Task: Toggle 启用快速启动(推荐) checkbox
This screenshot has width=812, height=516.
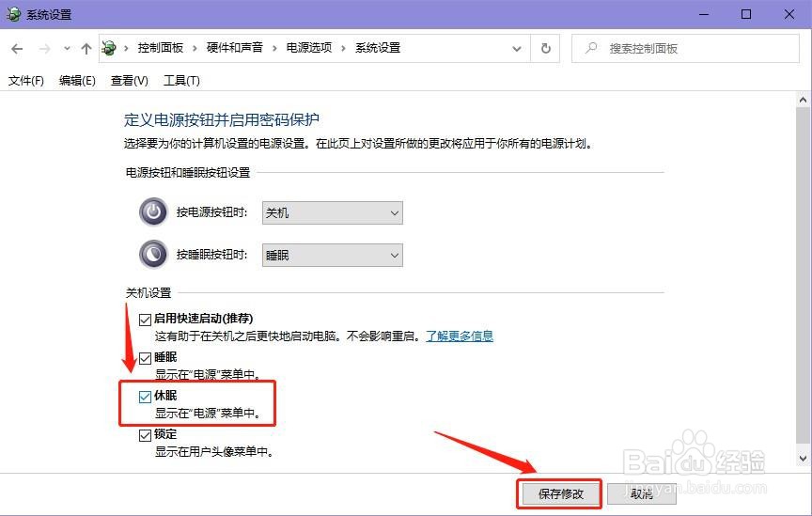Action: click(145, 320)
